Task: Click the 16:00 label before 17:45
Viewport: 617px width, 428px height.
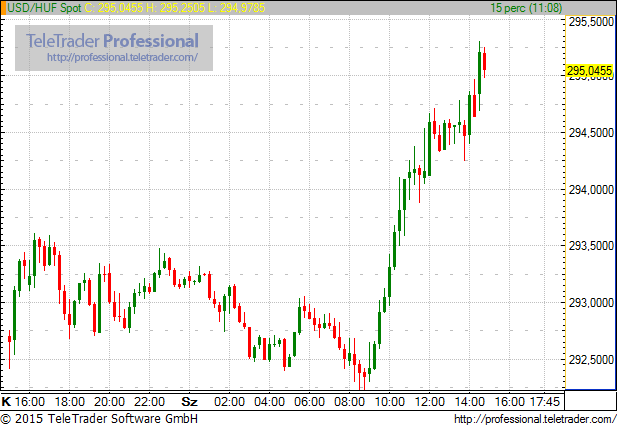Action: click(x=510, y=402)
